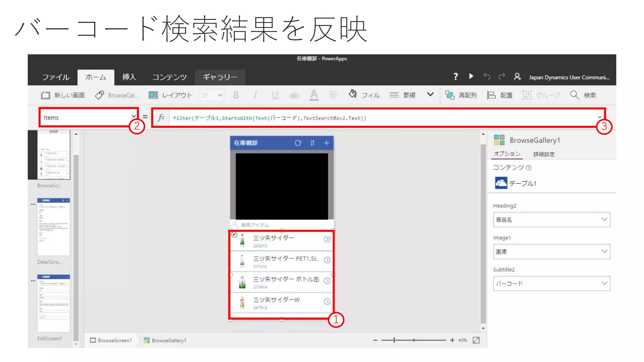Click BrowseGallery1 breadcrumb
This screenshot has height=362, width=644.
(x=165, y=340)
